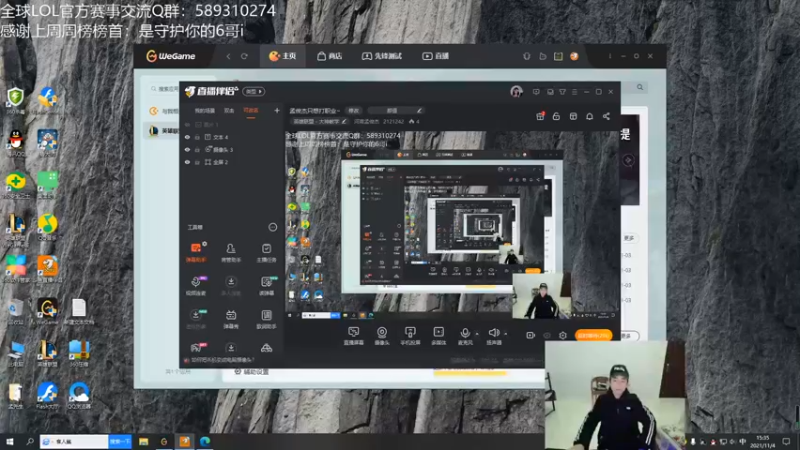The image size is (800, 450).
Task: Collapse the 工具箱 toolbox section
Action: pyautogui.click(x=272, y=227)
